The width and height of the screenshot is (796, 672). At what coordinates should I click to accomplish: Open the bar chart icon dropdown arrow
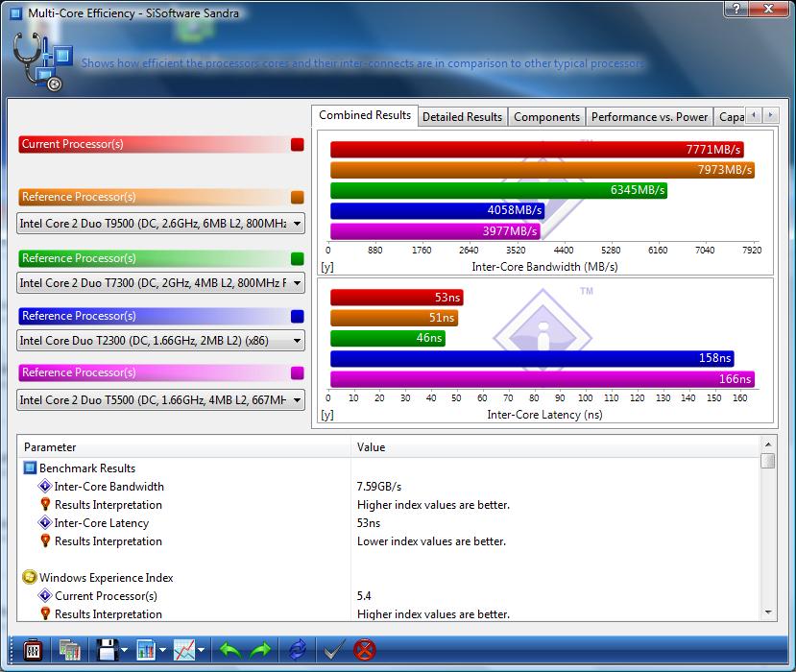(x=162, y=650)
